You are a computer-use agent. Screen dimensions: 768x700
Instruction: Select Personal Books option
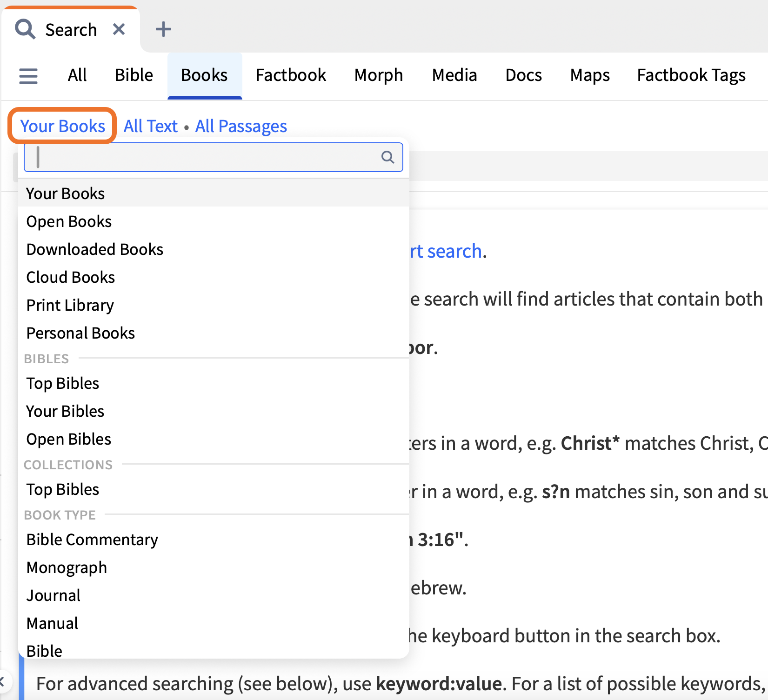(214, 333)
